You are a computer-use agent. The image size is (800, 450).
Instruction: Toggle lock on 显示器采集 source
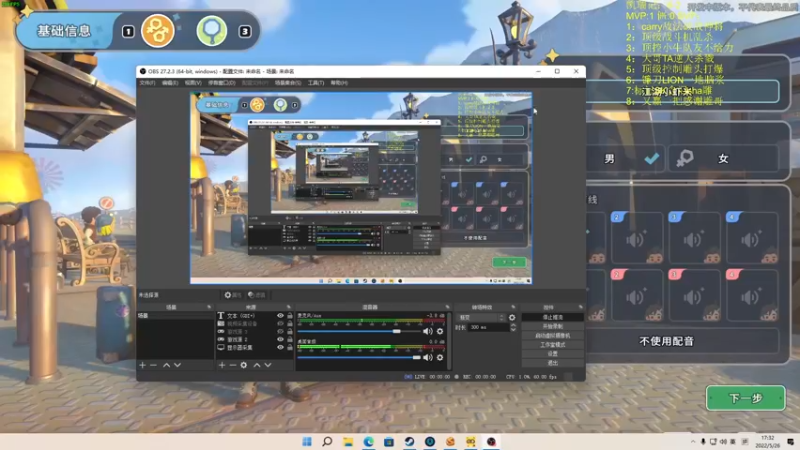tap(290, 347)
